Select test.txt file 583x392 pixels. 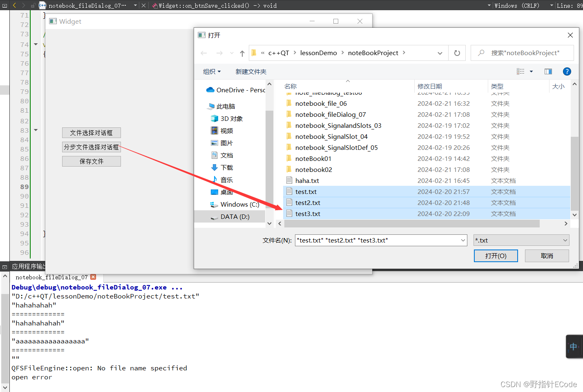pos(427,192)
